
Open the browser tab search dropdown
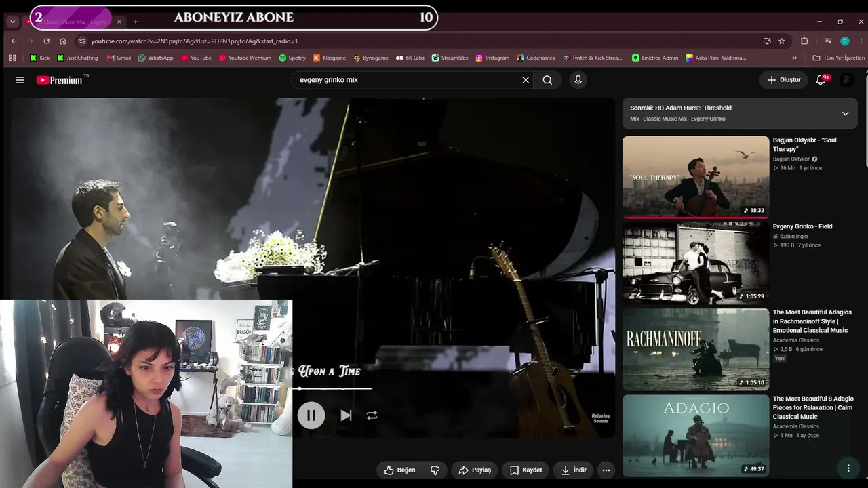click(x=12, y=22)
